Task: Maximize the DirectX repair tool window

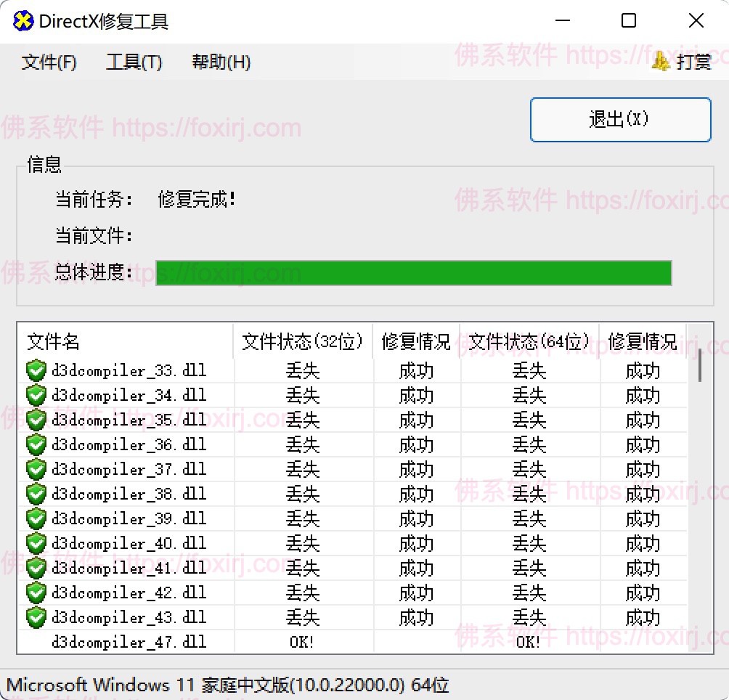Action: [x=629, y=21]
